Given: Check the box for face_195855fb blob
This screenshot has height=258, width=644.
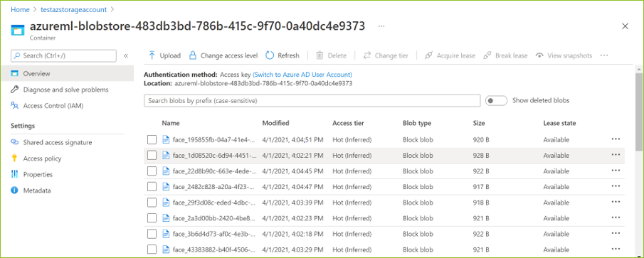Looking at the screenshot, I should (152, 140).
